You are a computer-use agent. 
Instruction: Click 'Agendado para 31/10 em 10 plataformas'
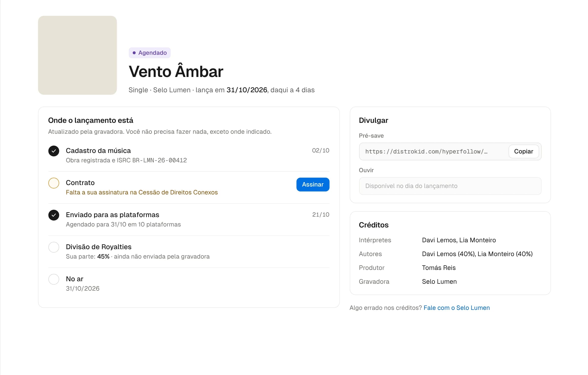click(123, 224)
